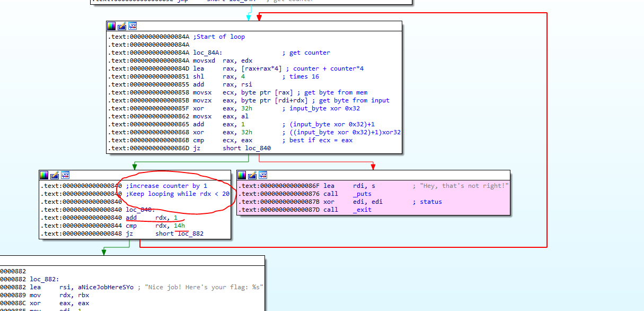644x311 pixels.
Task: Click the 'call _puts' instruction
Action: coord(347,194)
